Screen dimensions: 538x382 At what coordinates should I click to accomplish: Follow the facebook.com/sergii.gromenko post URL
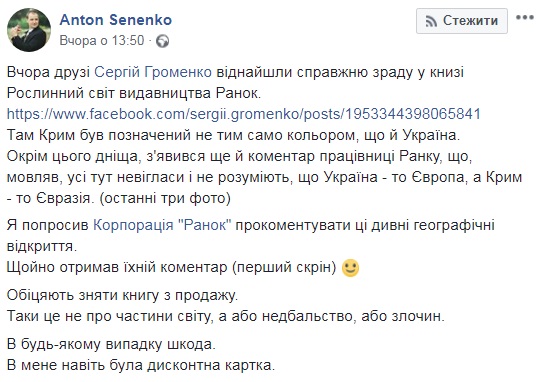pyautogui.click(x=244, y=114)
